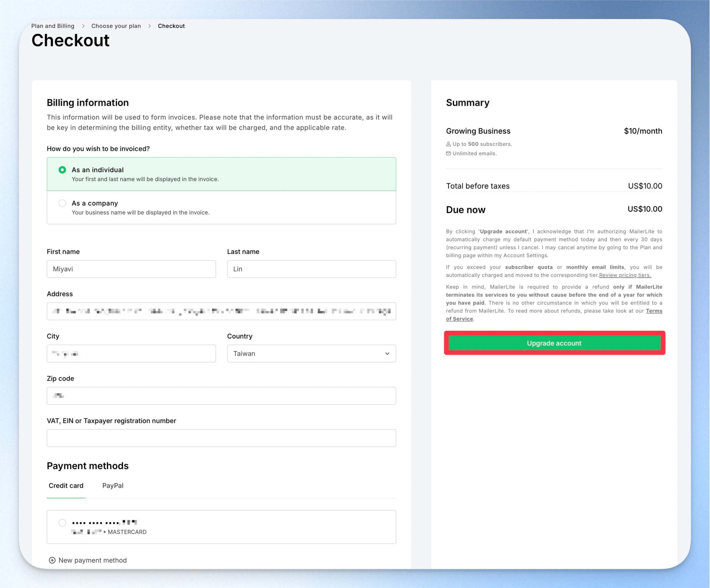Click the chevron after Choose your plan

point(149,26)
